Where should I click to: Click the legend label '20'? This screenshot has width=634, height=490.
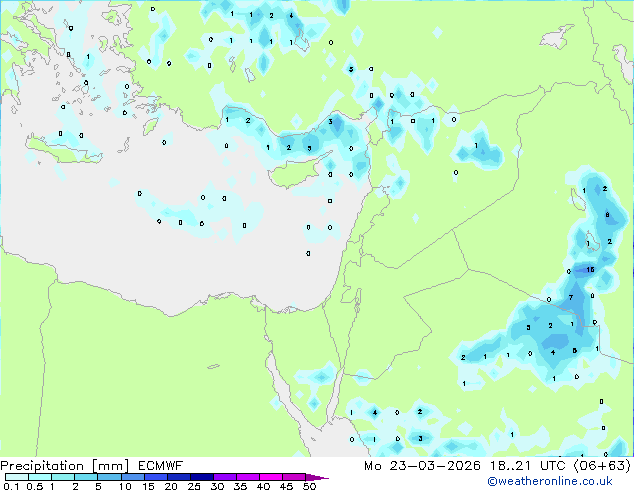[171, 486]
